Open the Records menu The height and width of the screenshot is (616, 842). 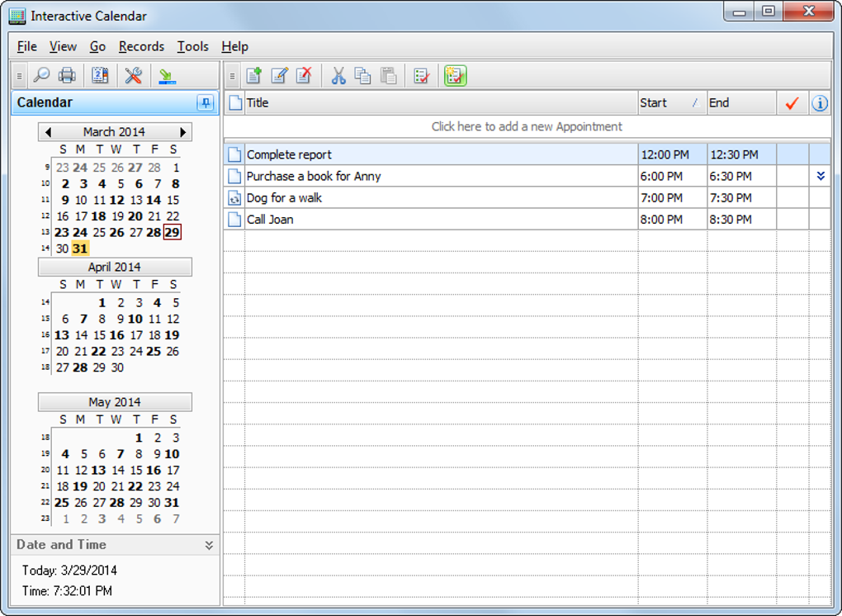click(x=140, y=46)
